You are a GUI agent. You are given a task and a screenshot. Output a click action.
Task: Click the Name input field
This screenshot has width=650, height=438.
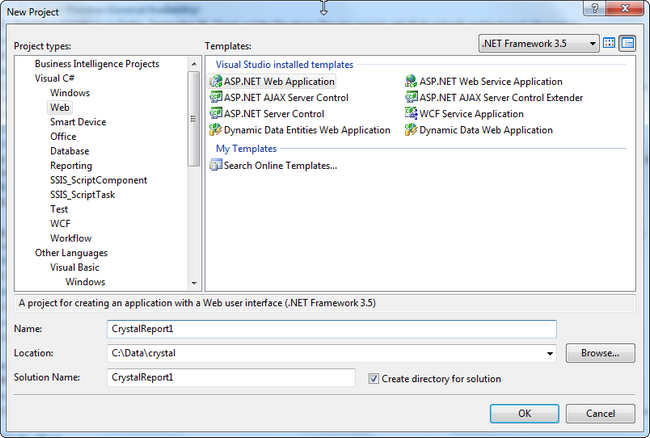[332, 329]
